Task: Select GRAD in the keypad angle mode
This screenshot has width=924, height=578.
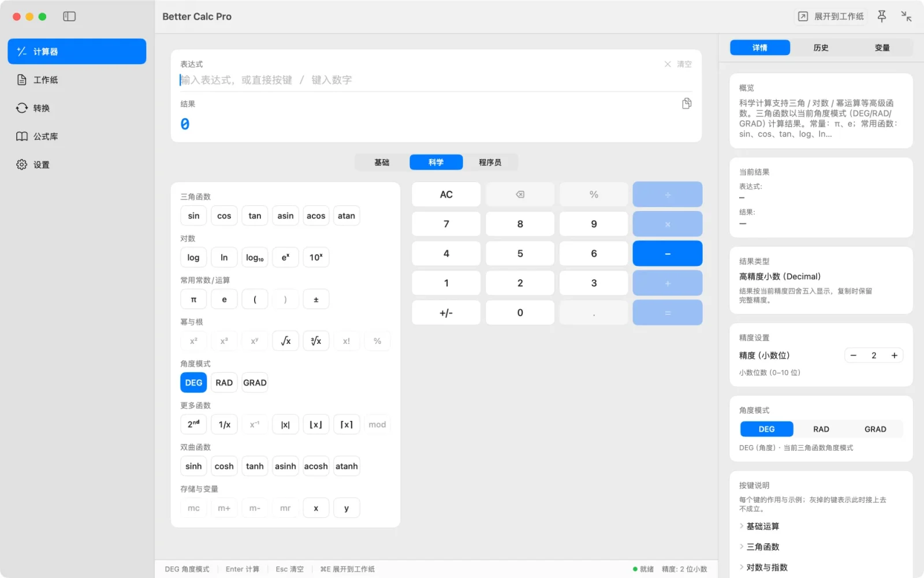Action: pos(255,383)
